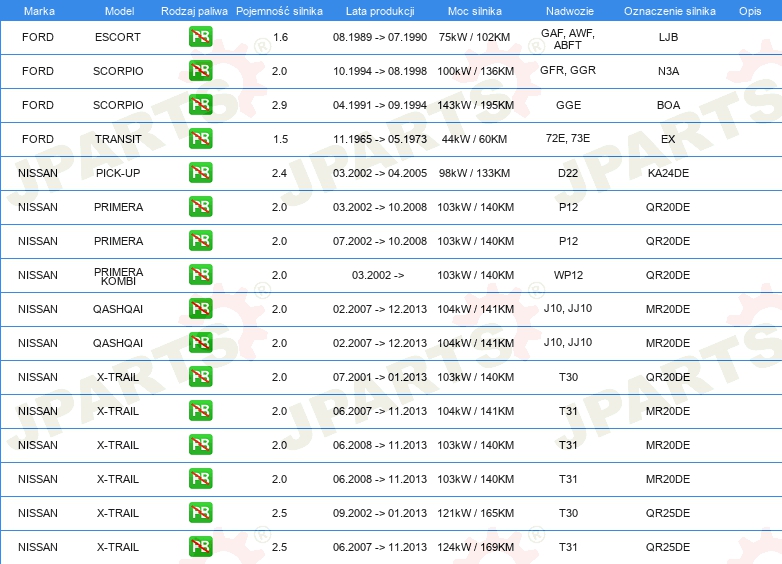782x564 pixels.
Task: Click production dates 11.1965 -> 05.1973
Action: tap(380, 139)
